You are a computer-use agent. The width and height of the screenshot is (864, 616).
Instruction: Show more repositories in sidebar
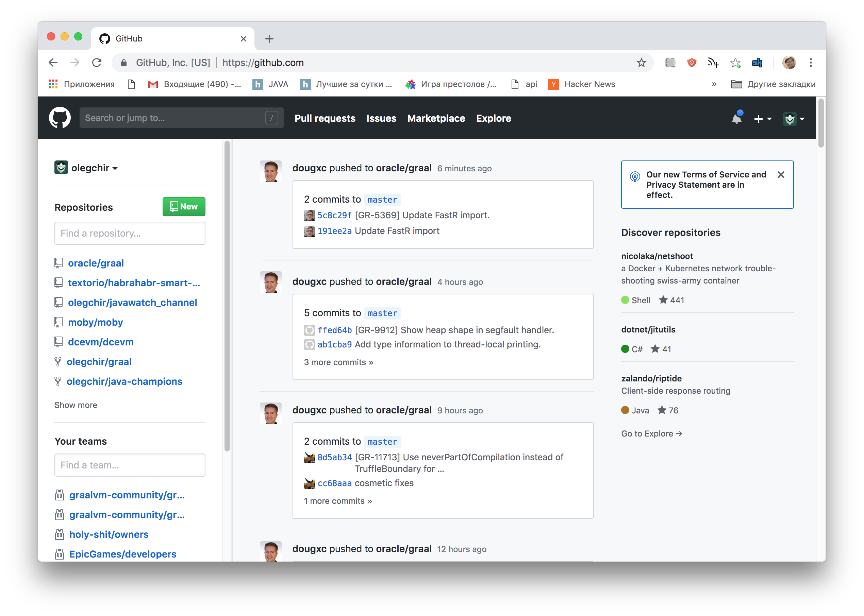coord(76,405)
